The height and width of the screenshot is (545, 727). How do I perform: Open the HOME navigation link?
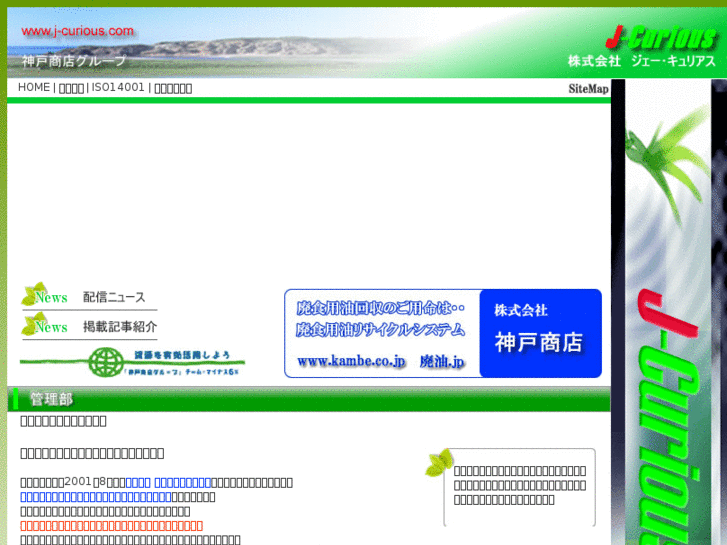[34, 87]
